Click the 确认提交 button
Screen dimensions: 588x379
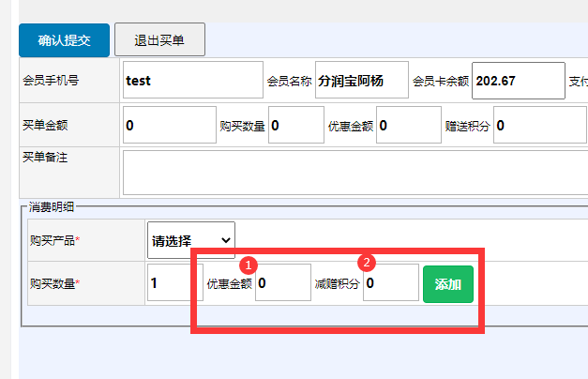point(64,40)
